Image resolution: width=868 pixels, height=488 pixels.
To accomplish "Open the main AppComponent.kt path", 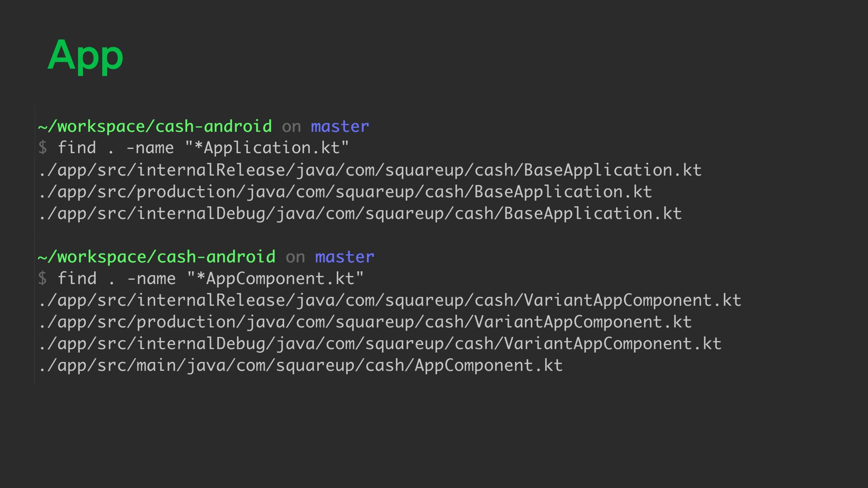I will (301, 365).
